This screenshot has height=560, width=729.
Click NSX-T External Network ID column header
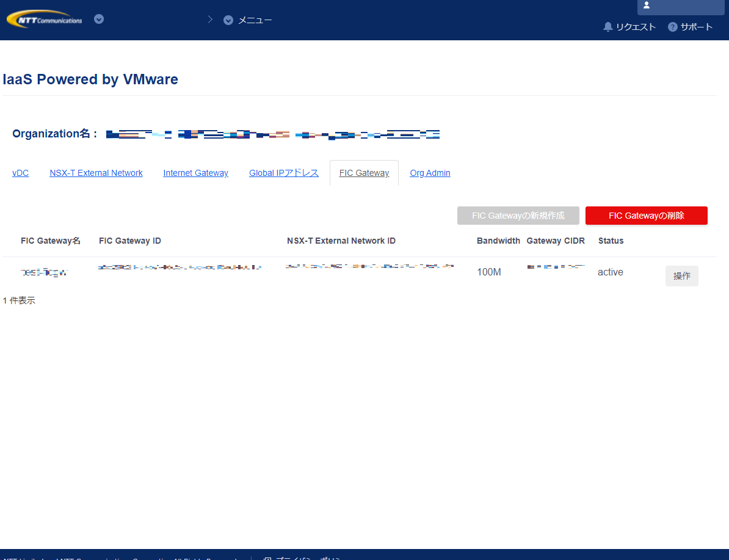click(x=341, y=241)
